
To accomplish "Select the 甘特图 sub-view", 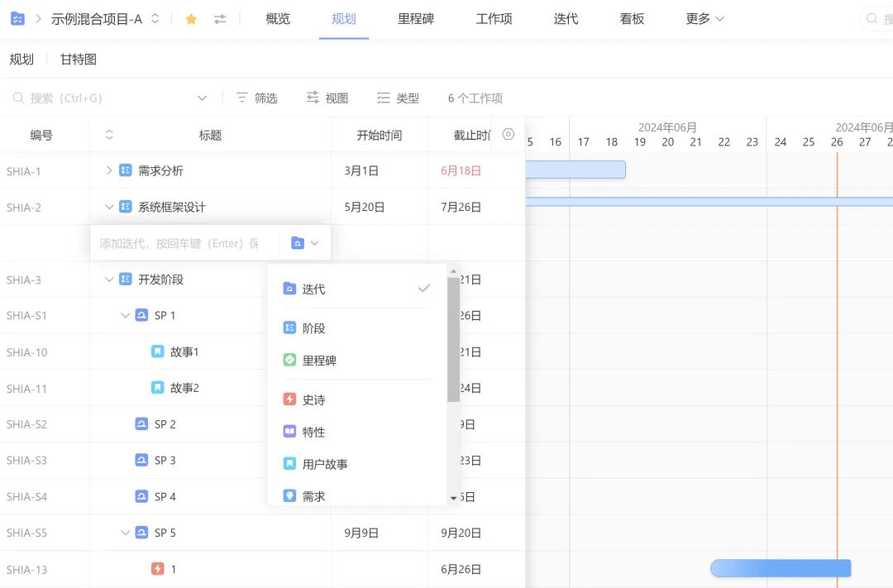I will click(x=79, y=60).
